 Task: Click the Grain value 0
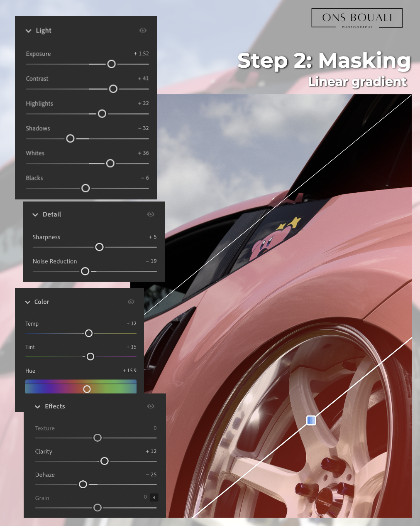[145, 497]
